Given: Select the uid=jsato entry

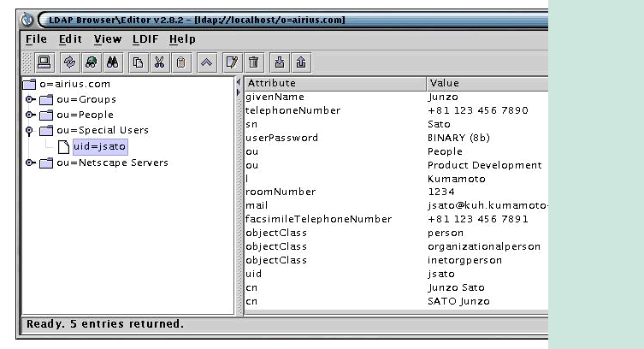Looking at the screenshot, I should point(100,146).
